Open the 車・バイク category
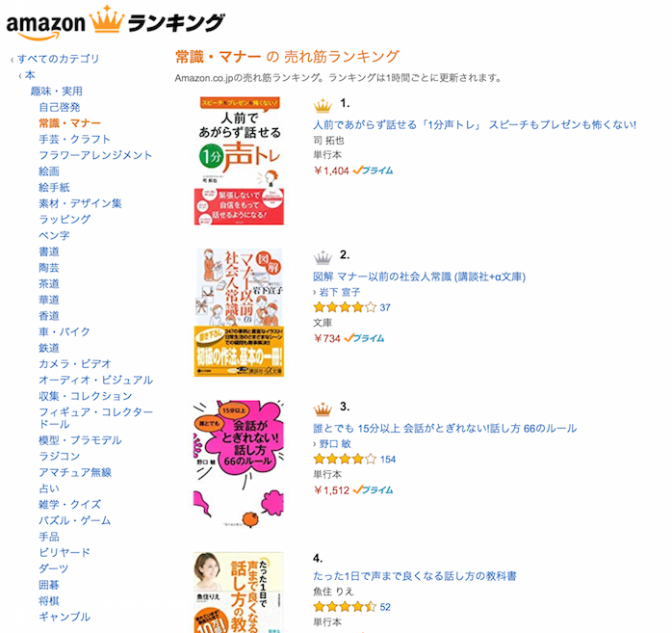 tap(65, 332)
